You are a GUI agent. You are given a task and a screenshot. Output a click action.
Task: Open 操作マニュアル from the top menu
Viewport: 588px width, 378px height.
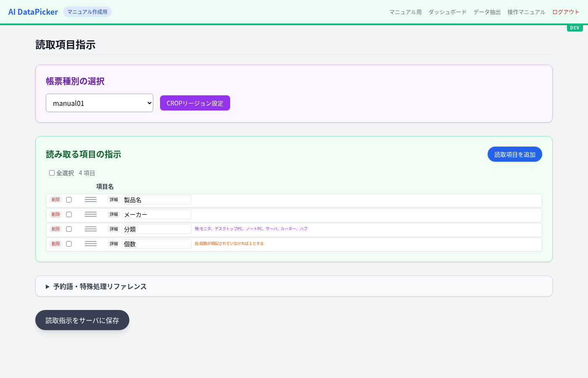[526, 12]
